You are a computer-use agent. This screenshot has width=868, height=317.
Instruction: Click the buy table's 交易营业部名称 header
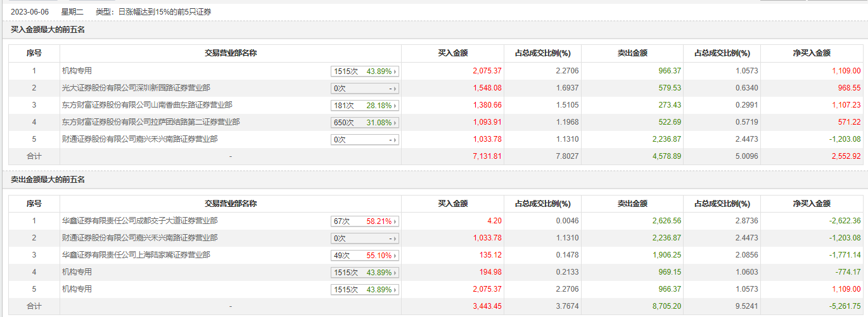point(231,53)
